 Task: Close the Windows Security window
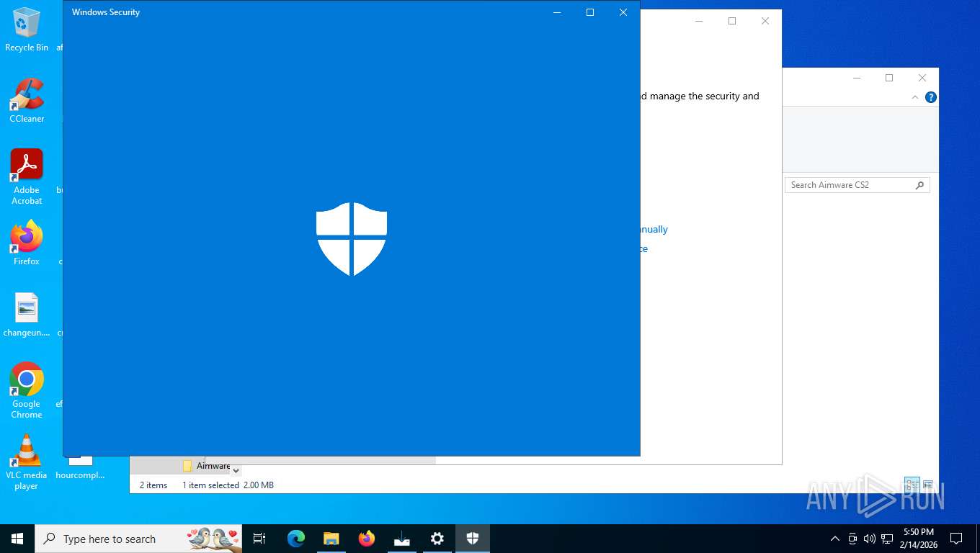pos(623,12)
